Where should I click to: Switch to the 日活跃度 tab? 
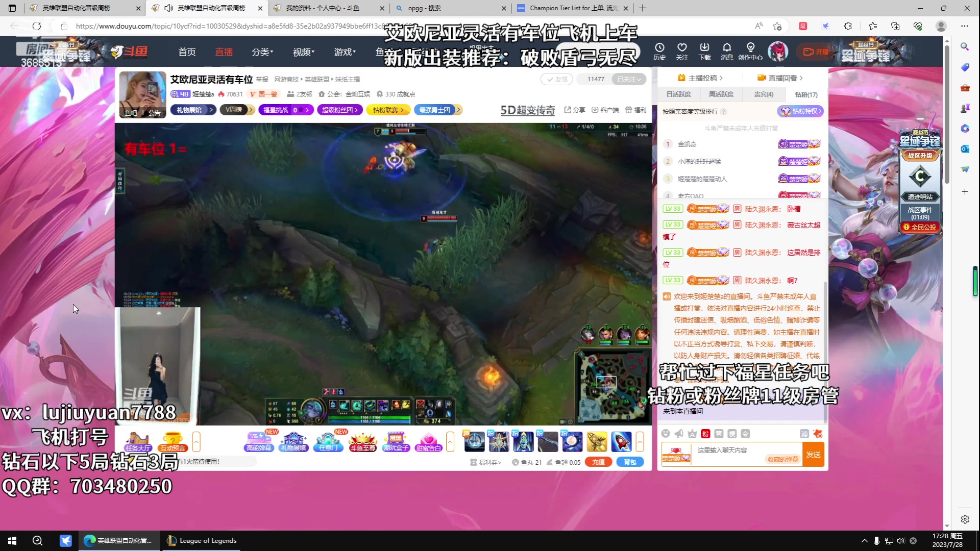(x=678, y=94)
